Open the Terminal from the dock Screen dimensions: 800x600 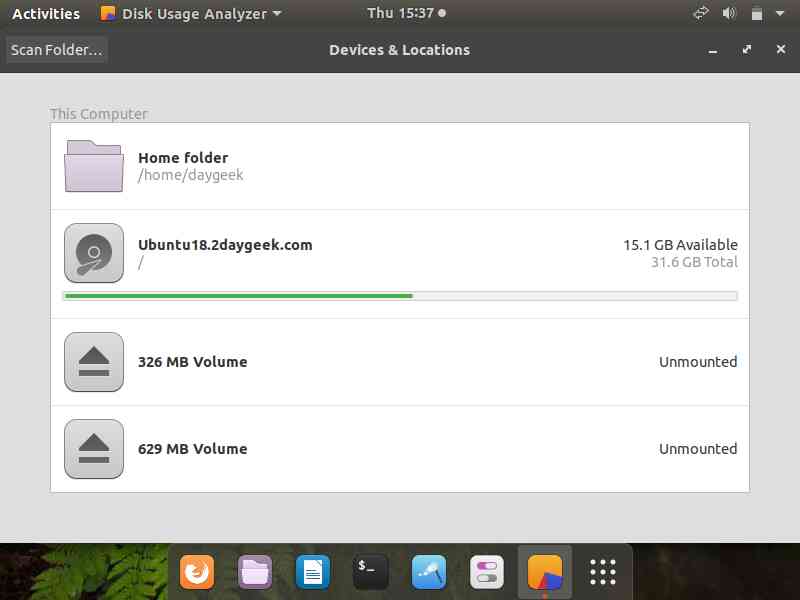click(x=371, y=572)
